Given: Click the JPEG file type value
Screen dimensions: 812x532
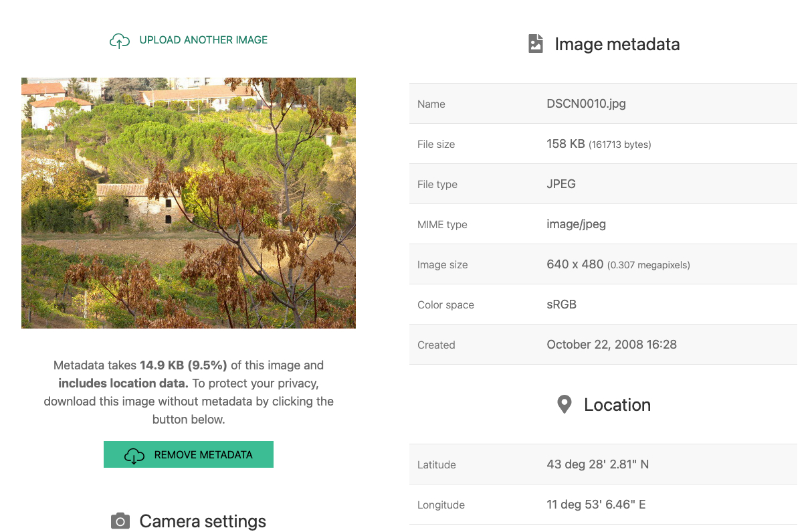Looking at the screenshot, I should (561, 184).
